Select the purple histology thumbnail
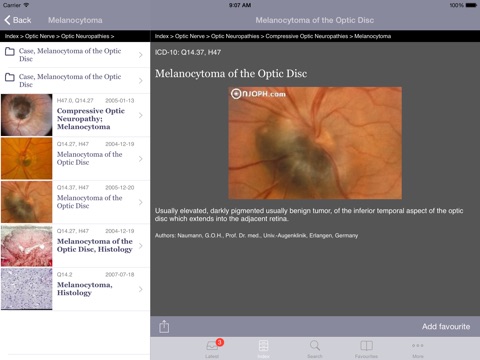480x360 pixels. point(27,289)
